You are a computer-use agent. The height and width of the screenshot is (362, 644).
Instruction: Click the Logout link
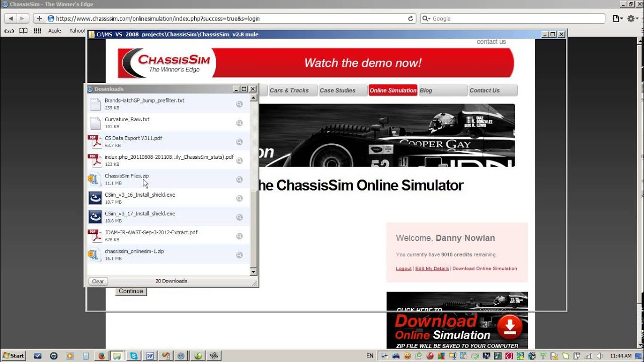[x=404, y=268]
